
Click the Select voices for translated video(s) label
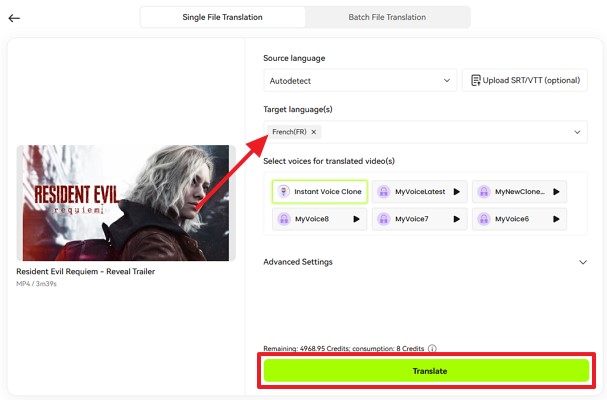pyautogui.click(x=329, y=161)
